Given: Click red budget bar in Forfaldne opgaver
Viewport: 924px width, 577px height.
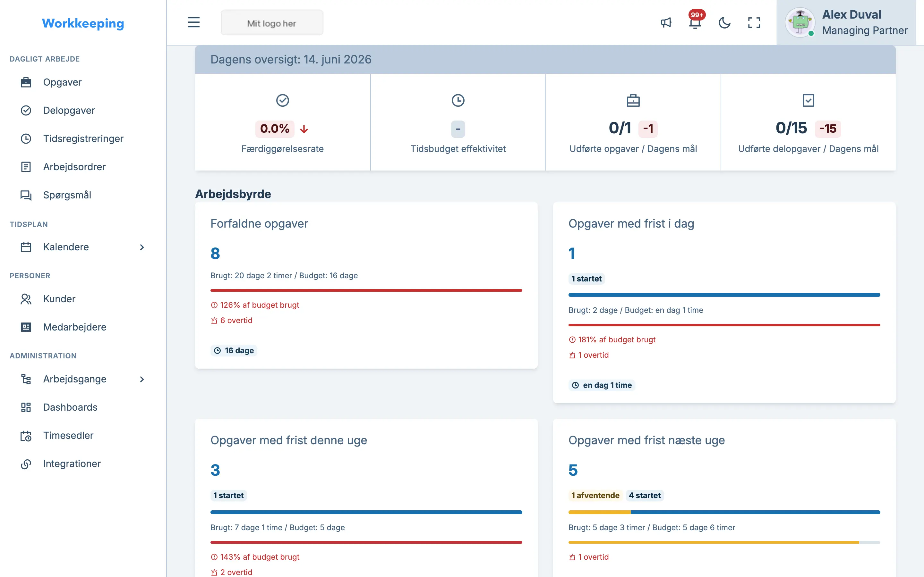Looking at the screenshot, I should pos(366,290).
